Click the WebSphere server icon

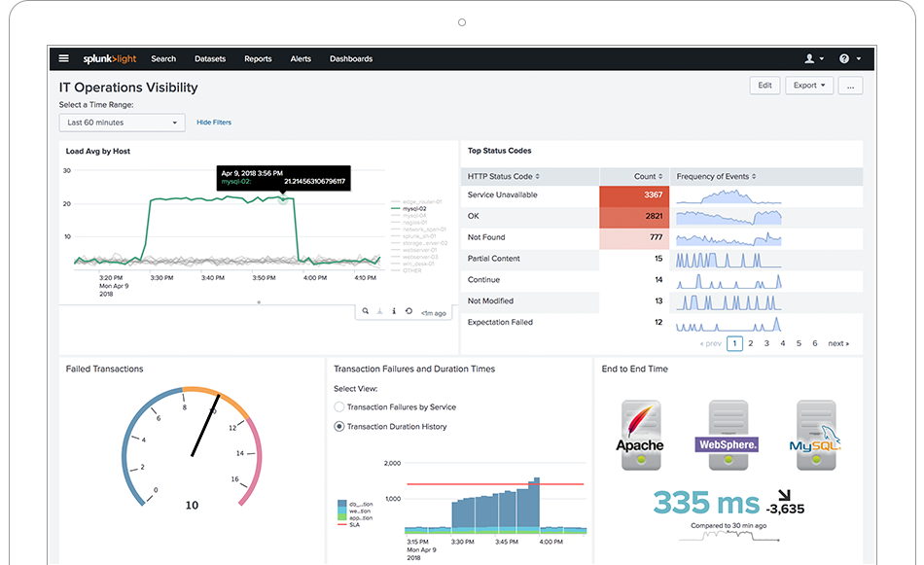tap(728, 435)
